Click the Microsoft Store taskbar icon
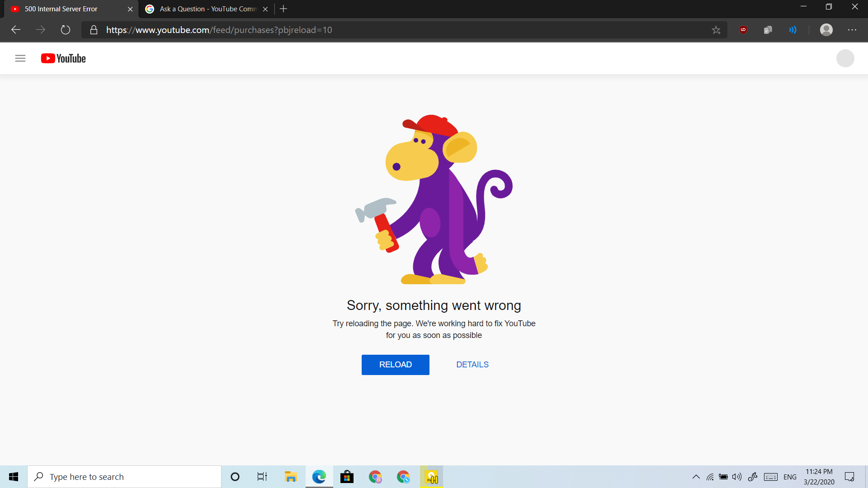This screenshot has width=868, height=488. (x=346, y=477)
